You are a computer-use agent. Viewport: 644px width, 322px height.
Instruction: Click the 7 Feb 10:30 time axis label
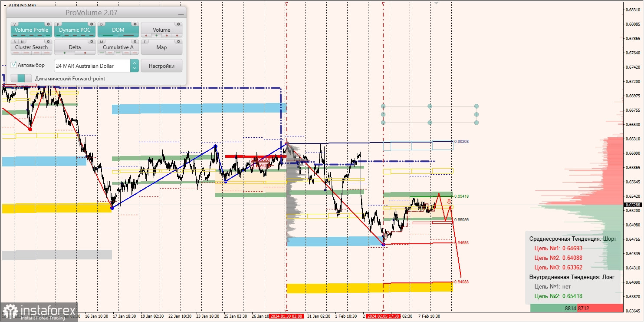pos(429,316)
